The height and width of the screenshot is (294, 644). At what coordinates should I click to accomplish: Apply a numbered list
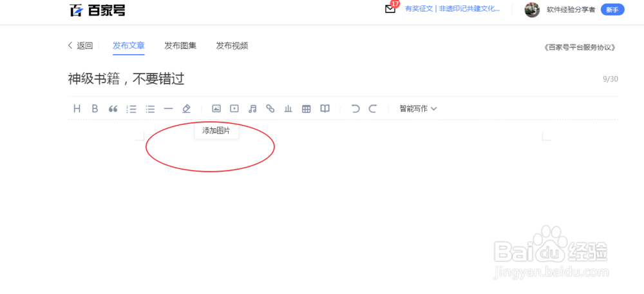click(x=131, y=109)
